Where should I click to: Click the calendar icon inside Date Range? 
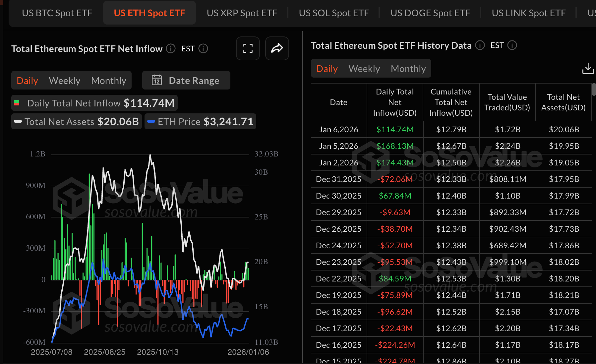(x=157, y=80)
